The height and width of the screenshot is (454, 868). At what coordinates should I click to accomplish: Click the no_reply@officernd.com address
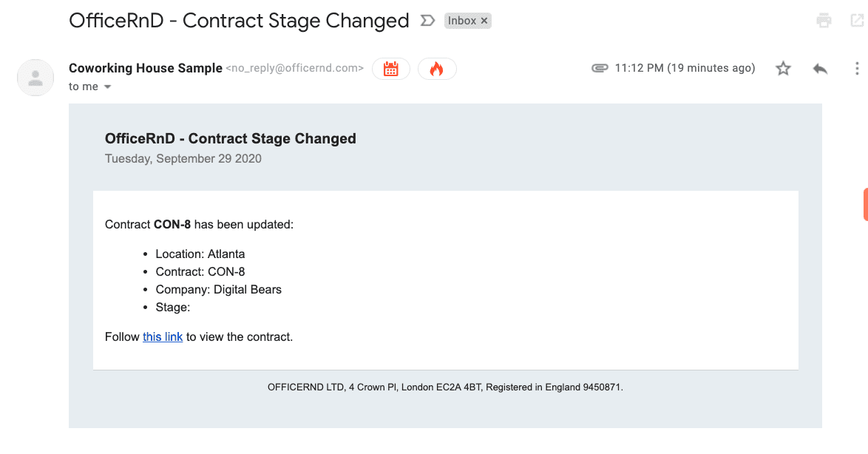tap(294, 68)
